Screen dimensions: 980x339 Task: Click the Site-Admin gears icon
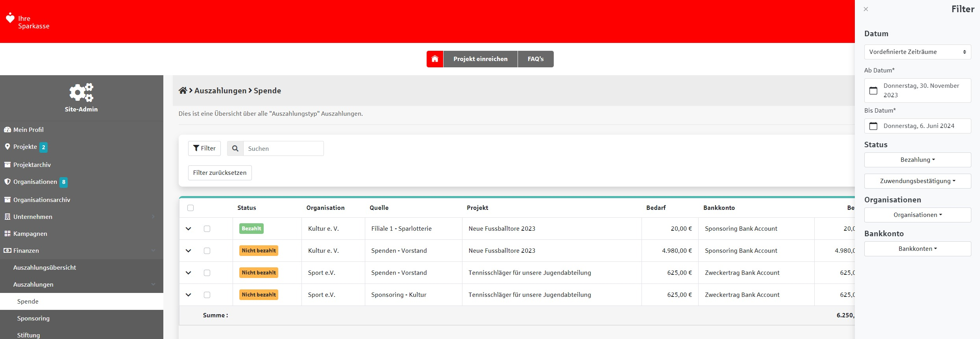pyautogui.click(x=81, y=93)
